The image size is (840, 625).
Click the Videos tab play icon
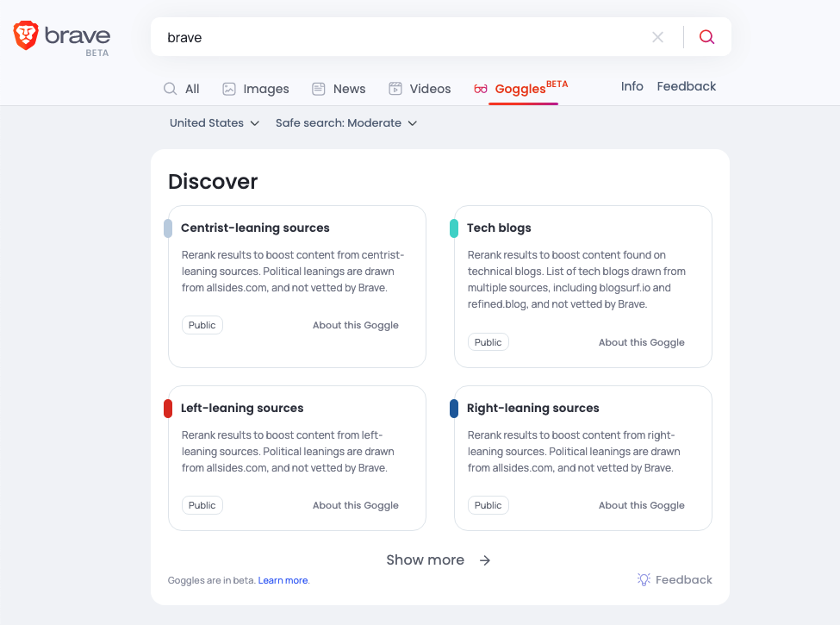395,89
